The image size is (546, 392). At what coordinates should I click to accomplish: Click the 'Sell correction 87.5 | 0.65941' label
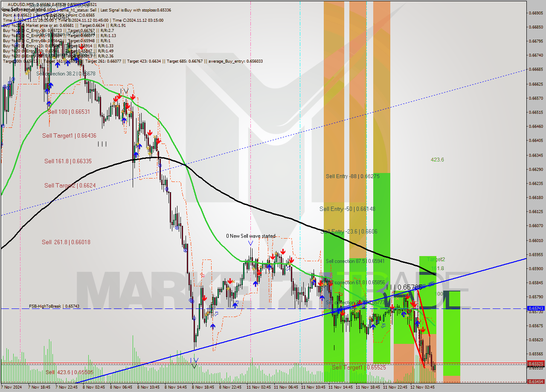[x=355, y=261]
